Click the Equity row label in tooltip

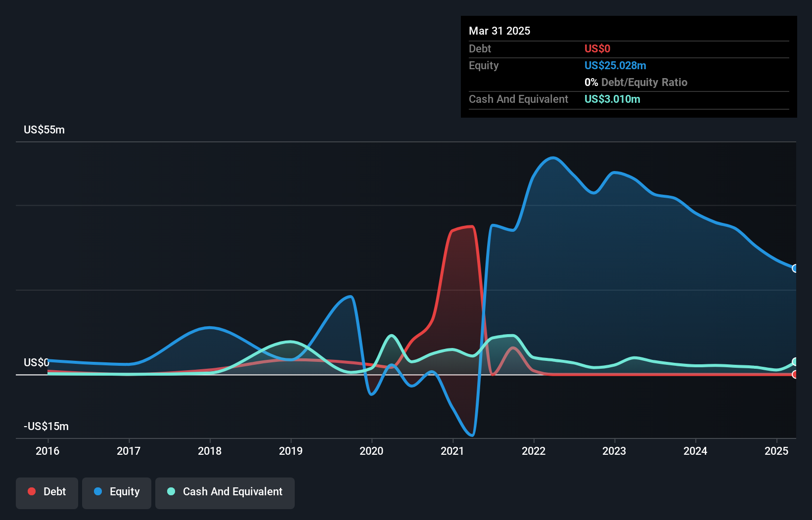point(484,65)
